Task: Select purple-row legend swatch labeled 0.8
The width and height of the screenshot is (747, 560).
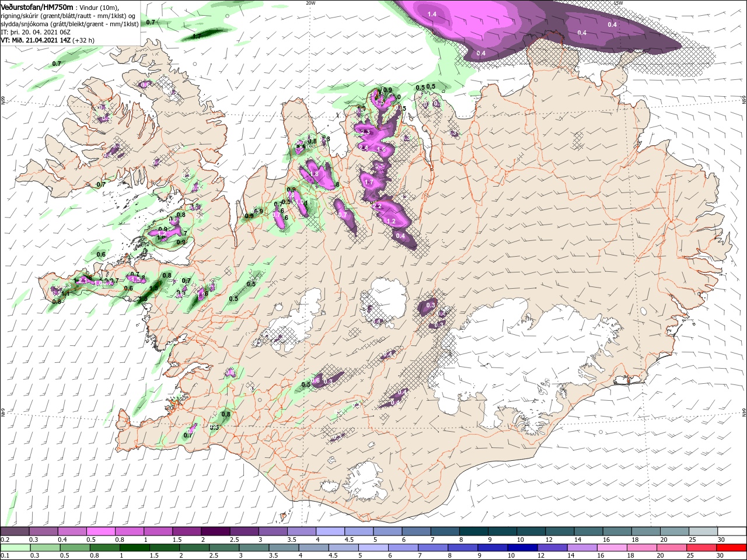Action: [x=129, y=531]
